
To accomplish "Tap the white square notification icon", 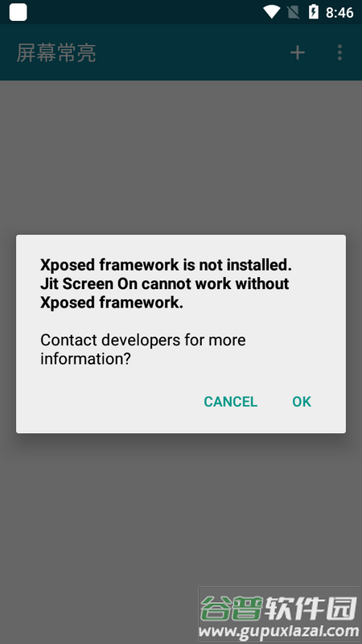I will pos(18,12).
